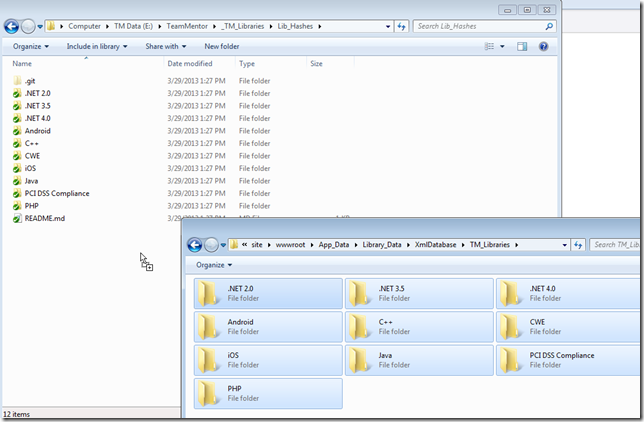The width and height of the screenshot is (644, 422).
Task: Select C++ tile in TM_Libraries window
Action: coord(419,327)
